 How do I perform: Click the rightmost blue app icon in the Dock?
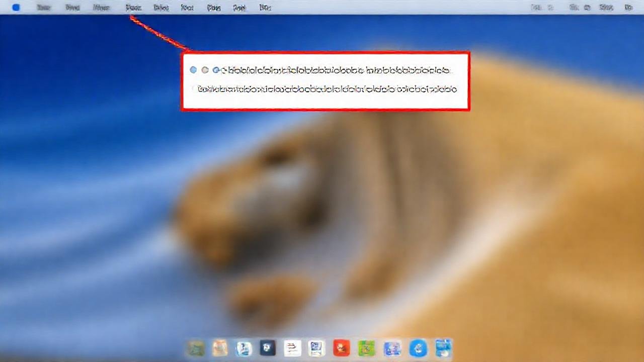444,348
